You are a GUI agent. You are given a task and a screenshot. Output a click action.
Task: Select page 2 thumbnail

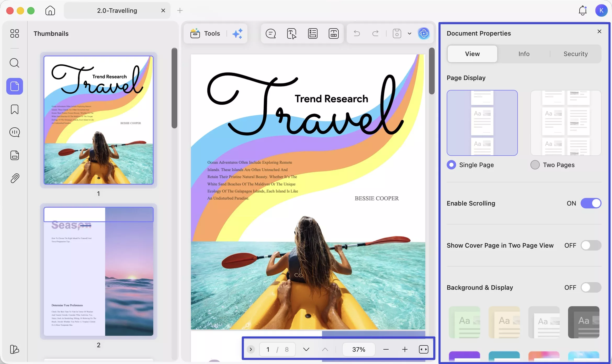coord(98,271)
